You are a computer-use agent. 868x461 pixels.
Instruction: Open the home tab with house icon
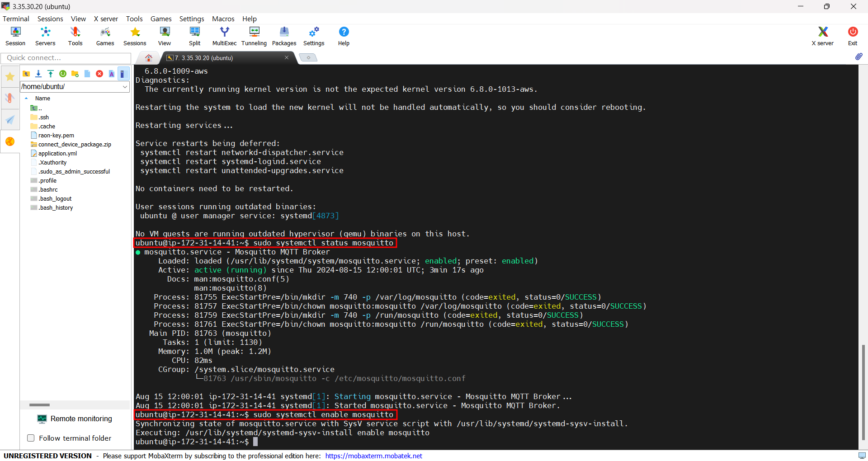pyautogui.click(x=149, y=58)
